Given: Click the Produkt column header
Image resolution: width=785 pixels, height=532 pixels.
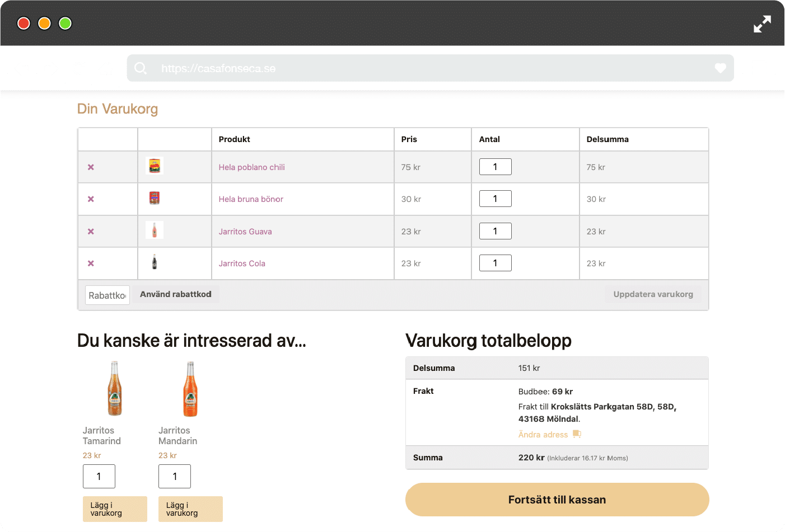Looking at the screenshot, I should pos(234,139).
